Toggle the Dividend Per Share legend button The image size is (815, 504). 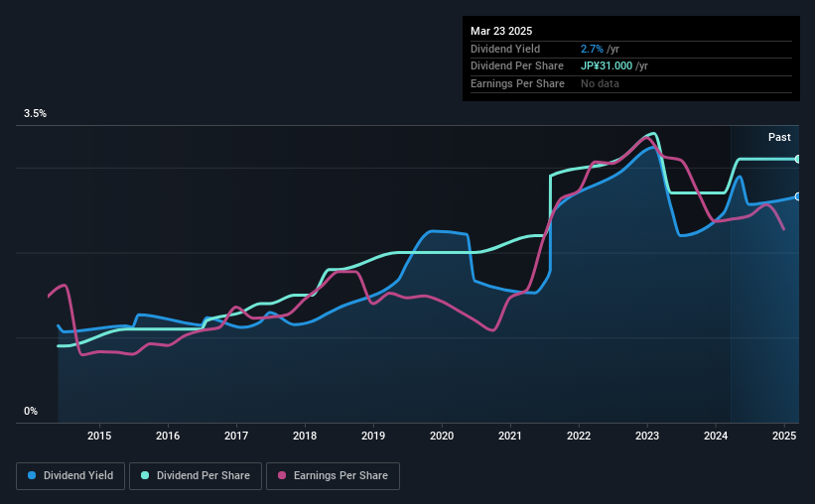[196, 476]
